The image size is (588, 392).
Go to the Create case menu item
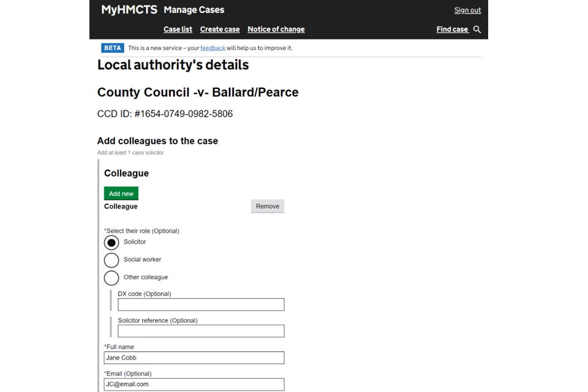[x=220, y=29]
